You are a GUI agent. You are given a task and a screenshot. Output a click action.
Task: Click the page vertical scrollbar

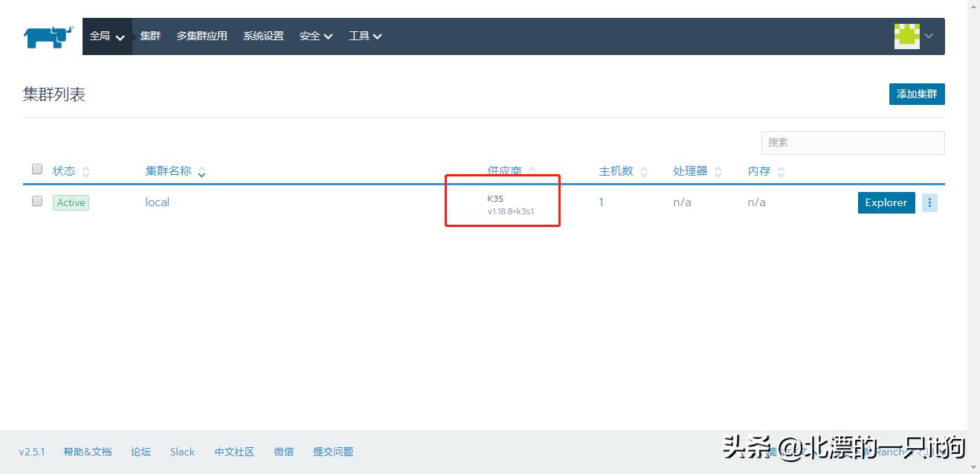973,237
